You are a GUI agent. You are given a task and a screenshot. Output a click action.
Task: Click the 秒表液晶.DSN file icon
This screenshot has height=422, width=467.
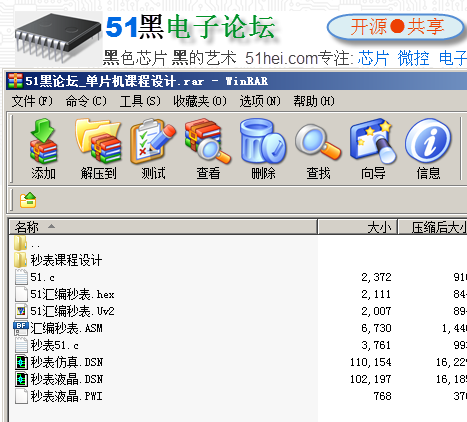pyautogui.click(x=21, y=379)
